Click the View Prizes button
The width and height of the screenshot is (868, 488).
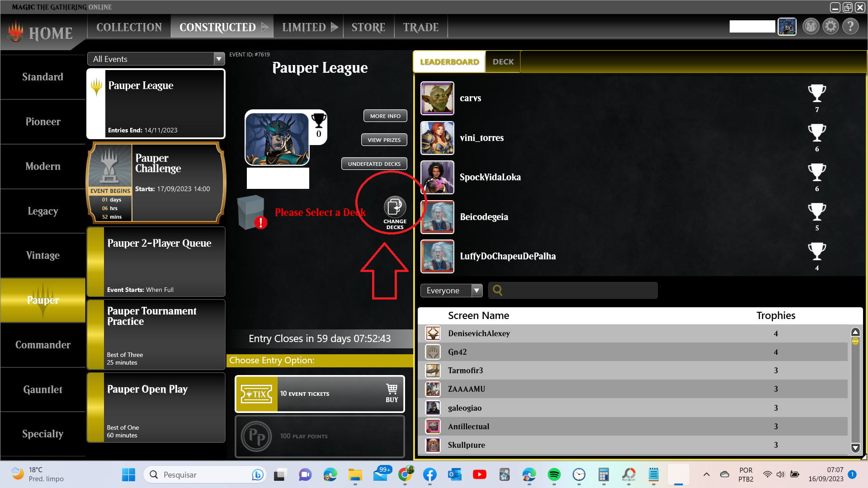(x=384, y=140)
